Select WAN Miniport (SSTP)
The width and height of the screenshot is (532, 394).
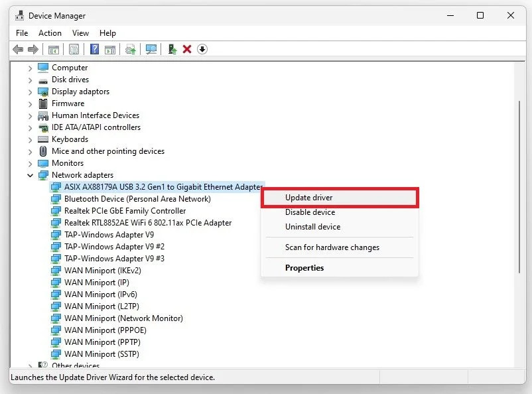pyautogui.click(x=101, y=354)
